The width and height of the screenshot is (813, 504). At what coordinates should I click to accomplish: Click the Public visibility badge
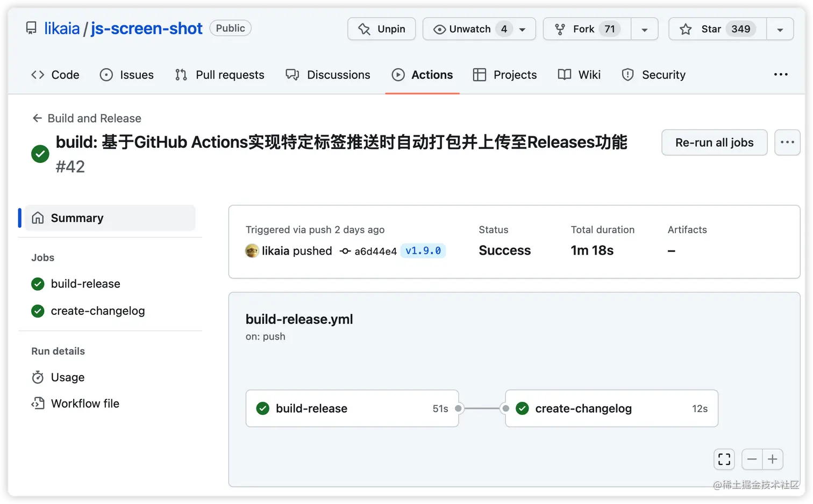click(230, 28)
